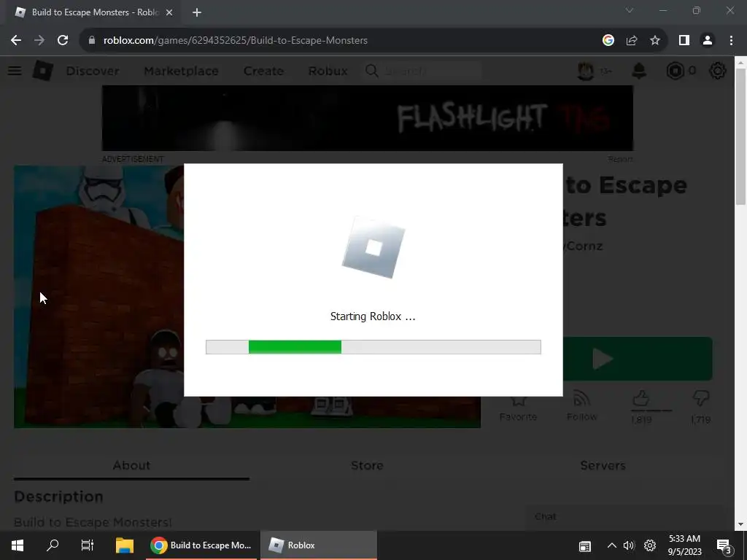The image size is (747, 560).
Task: Toggle the browser side panel icon
Action: pyautogui.click(x=684, y=41)
